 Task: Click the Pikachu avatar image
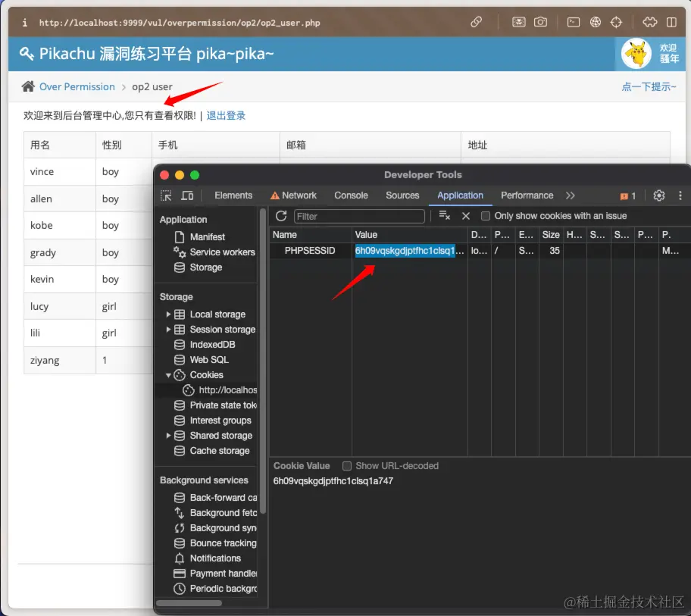tap(636, 53)
